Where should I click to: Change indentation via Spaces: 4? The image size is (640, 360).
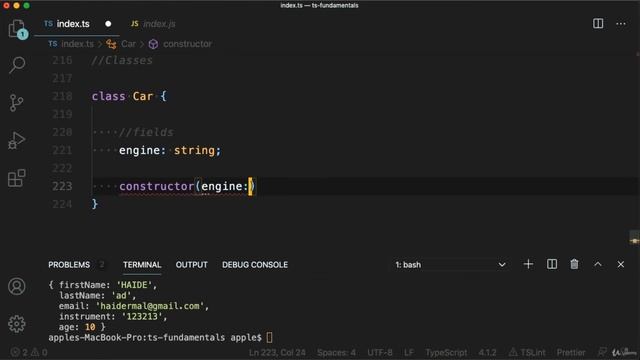click(336, 352)
